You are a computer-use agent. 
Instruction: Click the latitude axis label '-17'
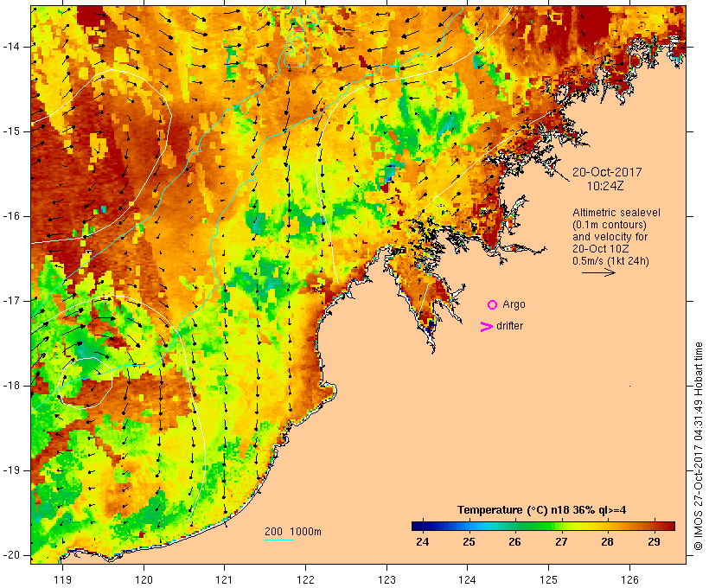click(11, 301)
